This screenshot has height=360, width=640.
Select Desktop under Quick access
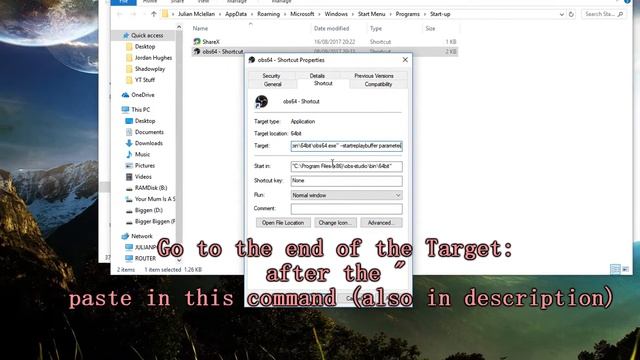point(145,47)
